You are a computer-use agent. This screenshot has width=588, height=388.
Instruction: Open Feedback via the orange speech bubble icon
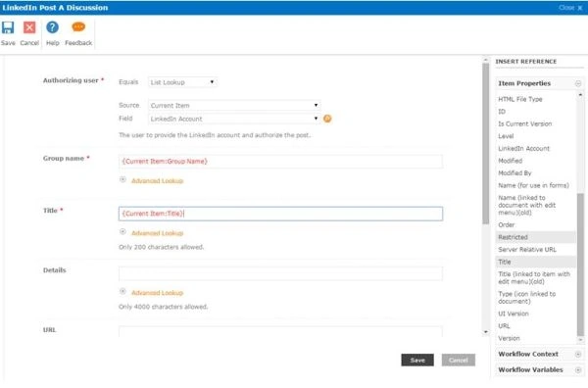[78, 27]
